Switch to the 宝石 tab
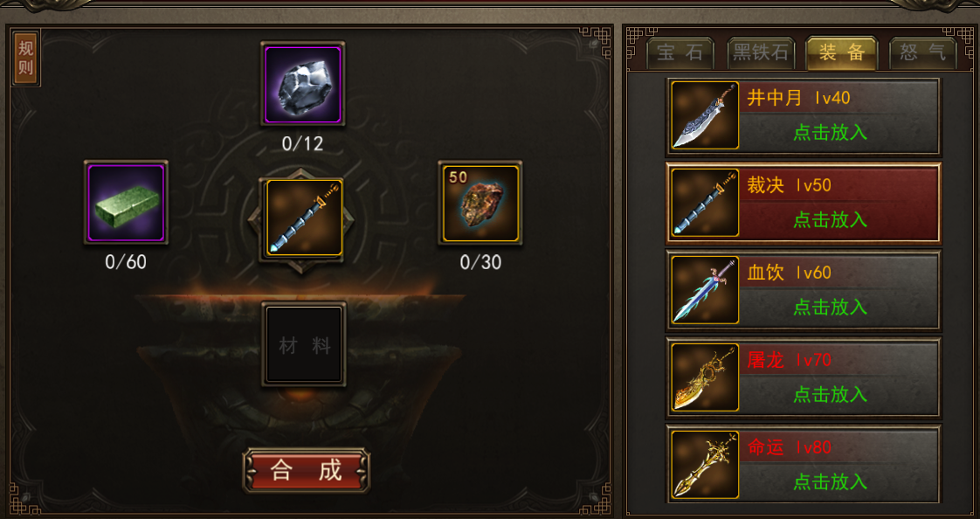The image size is (980, 519). pyautogui.click(x=680, y=52)
